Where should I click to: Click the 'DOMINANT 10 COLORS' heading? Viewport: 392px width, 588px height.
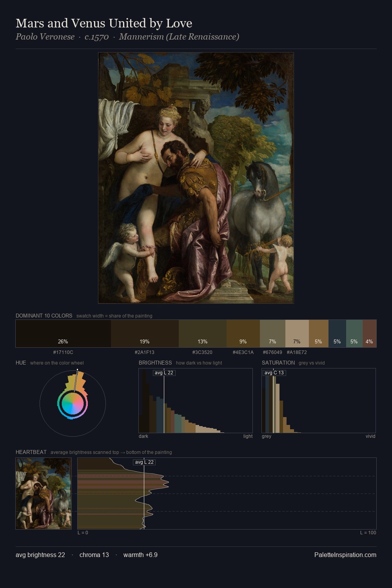point(44,316)
